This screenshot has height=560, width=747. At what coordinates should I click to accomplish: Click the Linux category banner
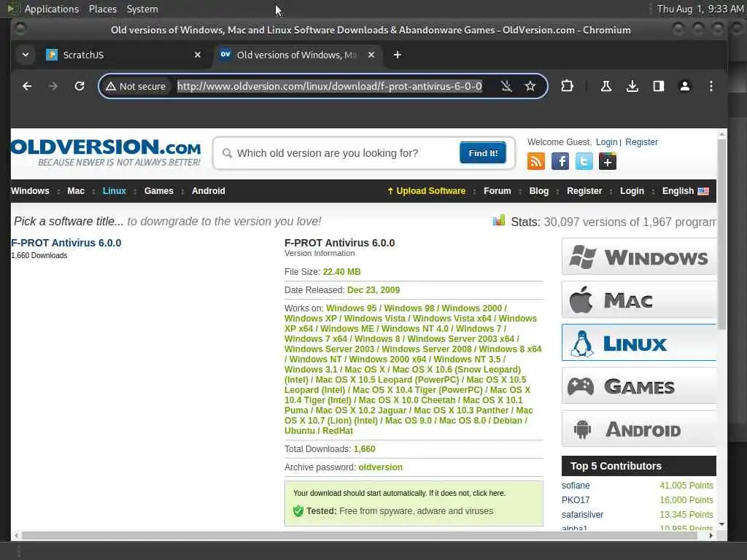click(x=639, y=343)
